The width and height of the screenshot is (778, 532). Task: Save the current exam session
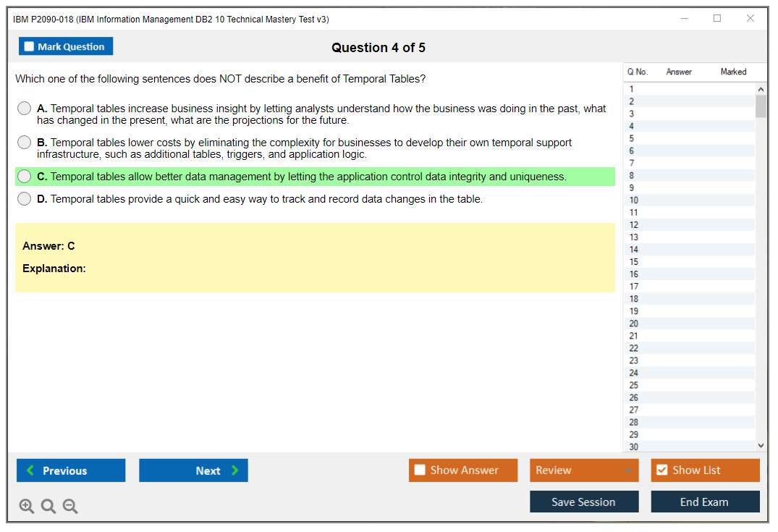coord(584,502)
